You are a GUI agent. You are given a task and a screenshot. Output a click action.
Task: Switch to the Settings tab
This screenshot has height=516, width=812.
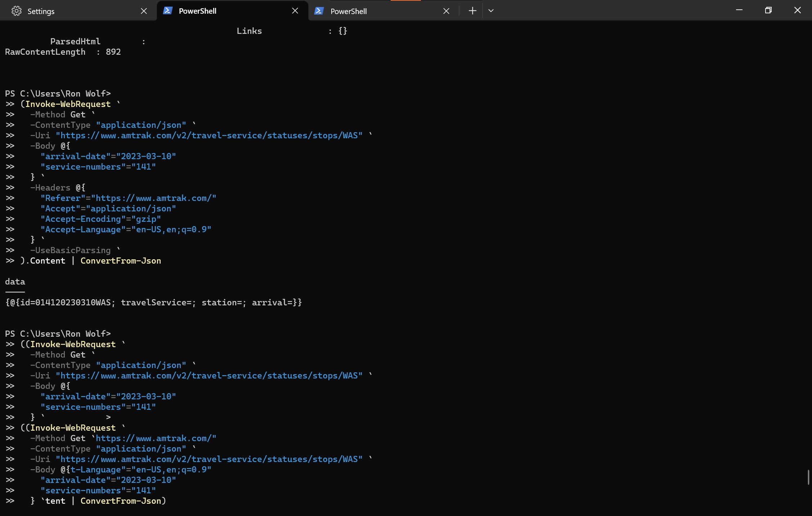[72, 11]
